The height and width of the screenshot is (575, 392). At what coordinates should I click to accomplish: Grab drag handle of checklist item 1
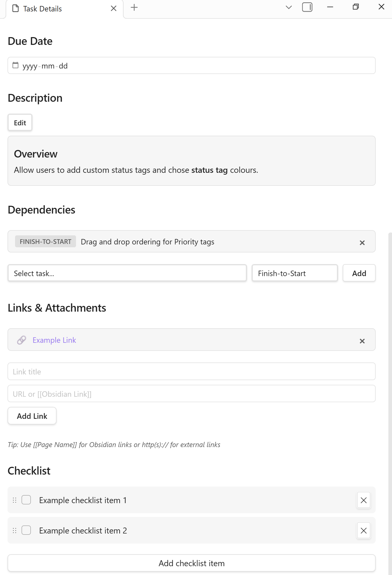click(15, 500)
